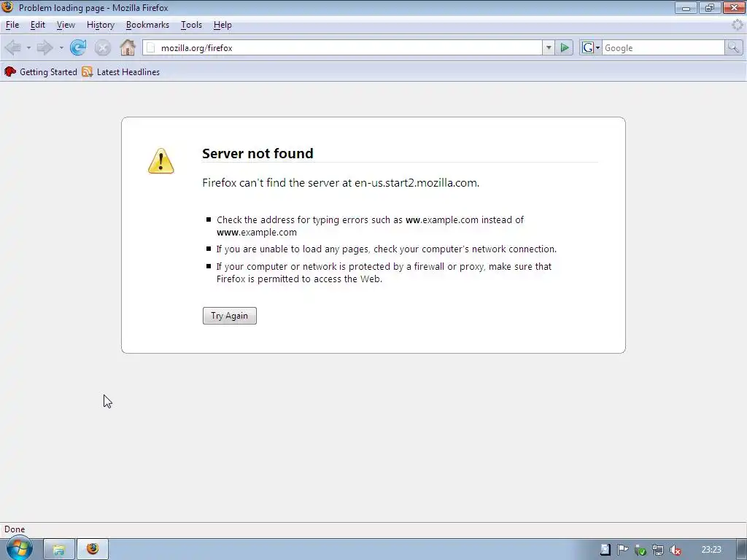Stop loading the page
This screenshot has width=747, height=560.
102,47
